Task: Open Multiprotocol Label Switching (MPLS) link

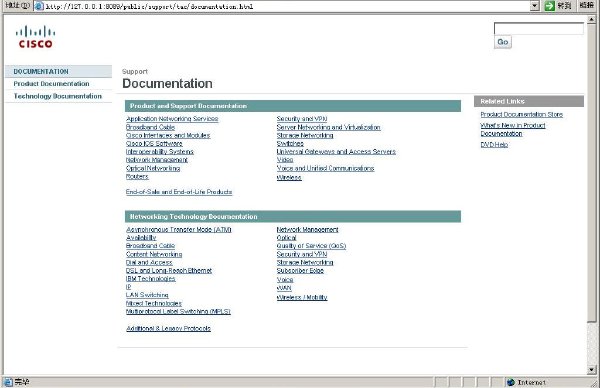Action: click(x=178, y=311)
